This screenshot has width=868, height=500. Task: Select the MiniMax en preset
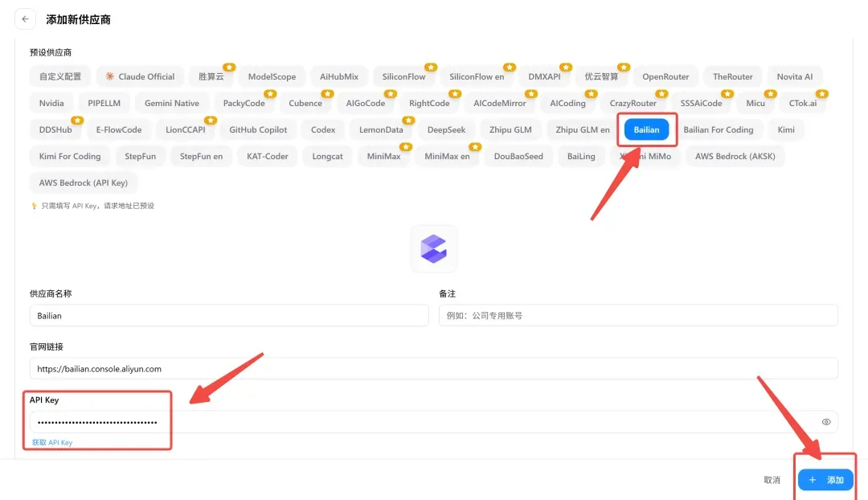447,156
